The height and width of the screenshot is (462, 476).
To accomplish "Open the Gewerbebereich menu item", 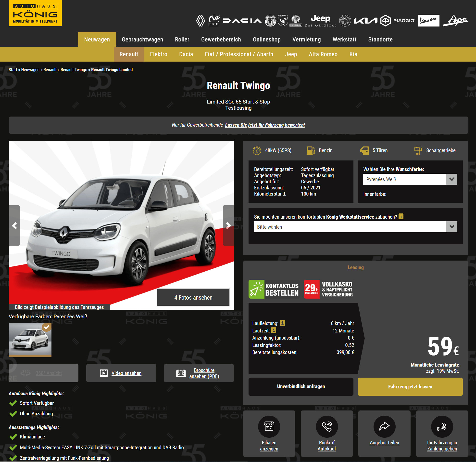I will point(221,40).
